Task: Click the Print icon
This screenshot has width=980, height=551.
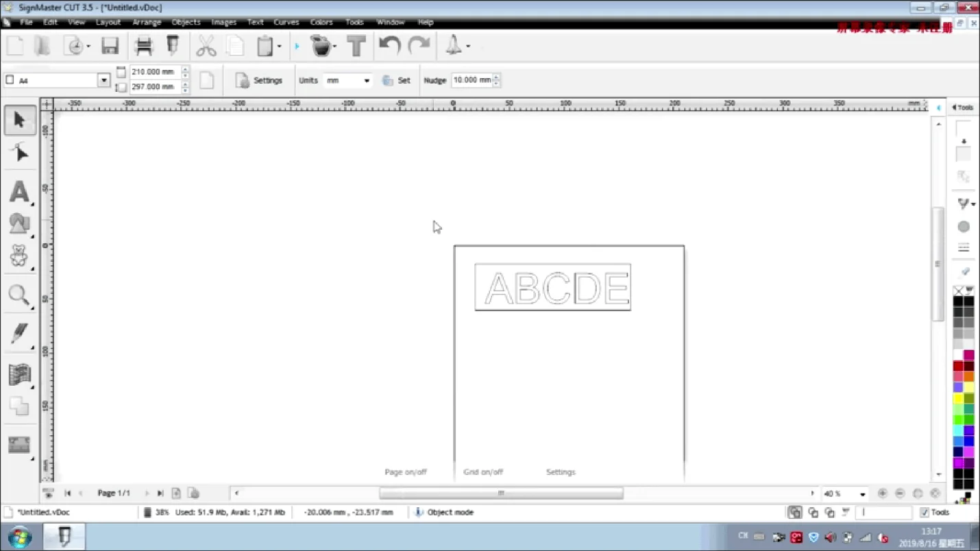Action: pos(143,45)
